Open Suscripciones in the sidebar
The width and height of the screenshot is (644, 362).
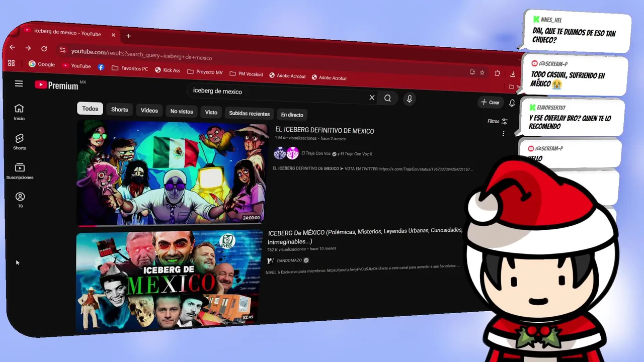20,171
